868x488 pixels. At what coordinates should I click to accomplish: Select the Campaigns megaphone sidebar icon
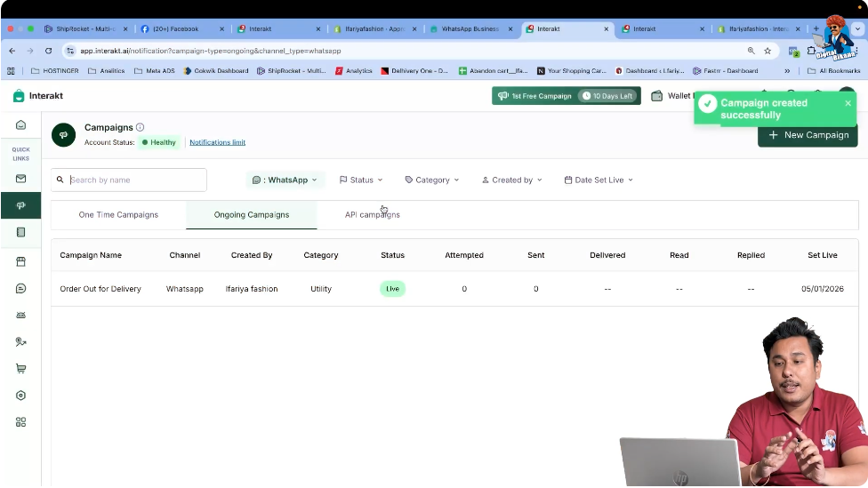coord(20,205)
